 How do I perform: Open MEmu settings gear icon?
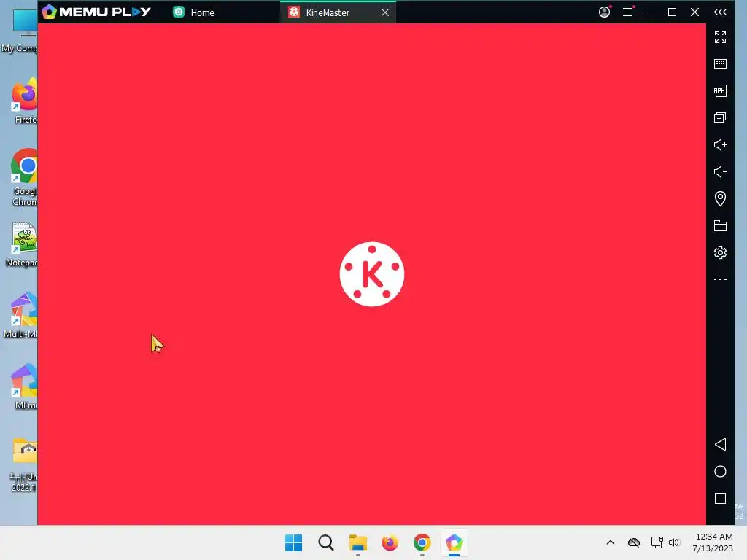pos(720,252)
